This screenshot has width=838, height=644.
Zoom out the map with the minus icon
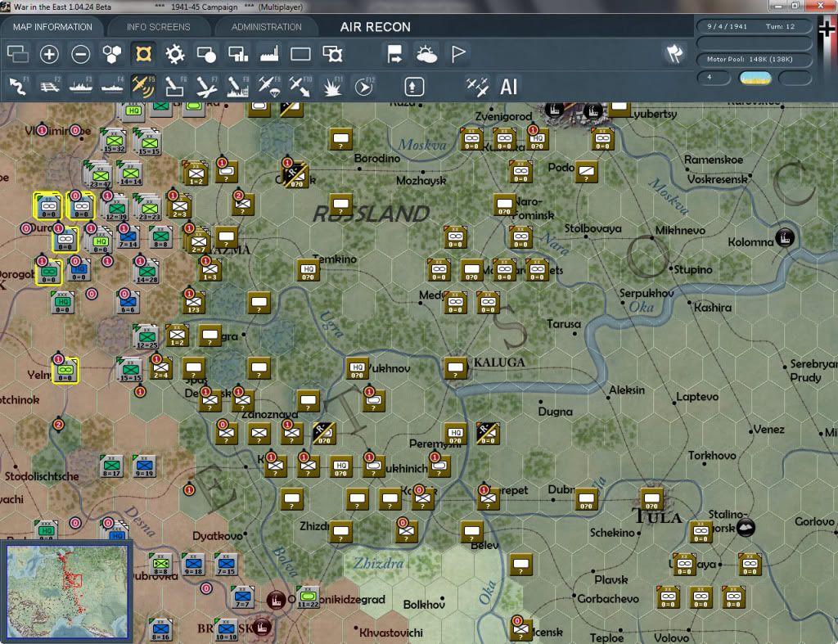81,54
